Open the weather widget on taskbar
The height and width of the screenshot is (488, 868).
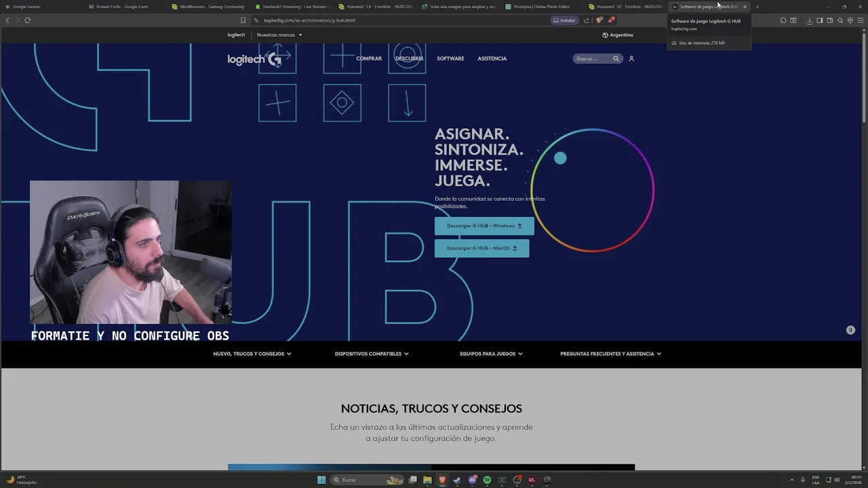[x=22, y=480]
